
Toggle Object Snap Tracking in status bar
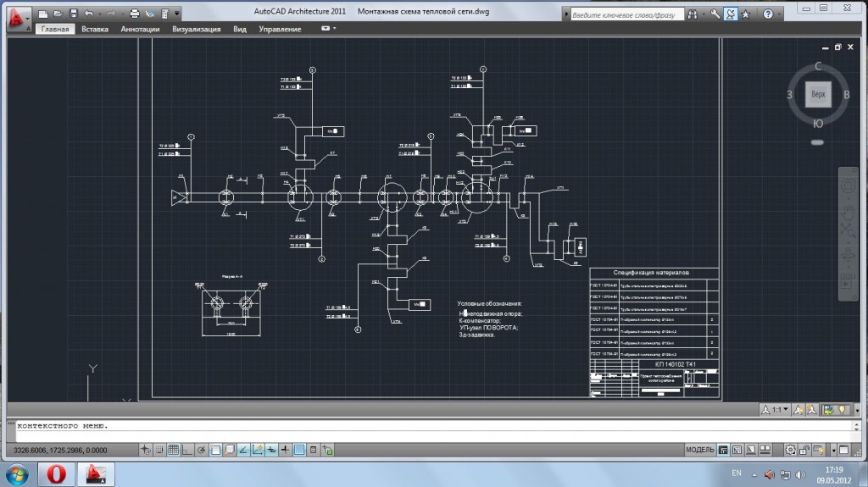[243, 450]
